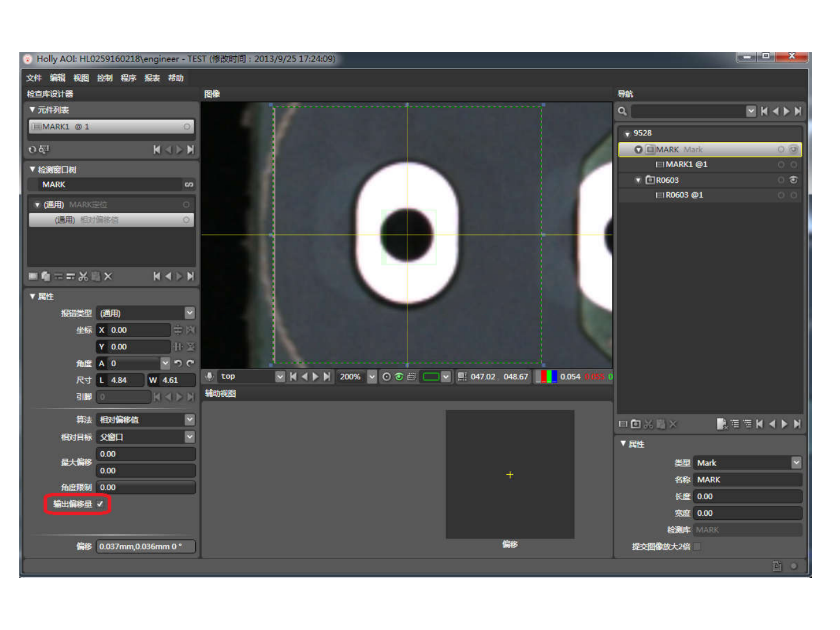The width and height of the screenshot is (840, 630).
Task: Uncheck the 输出偏移量 checkbox
Action: click(100, 504)
